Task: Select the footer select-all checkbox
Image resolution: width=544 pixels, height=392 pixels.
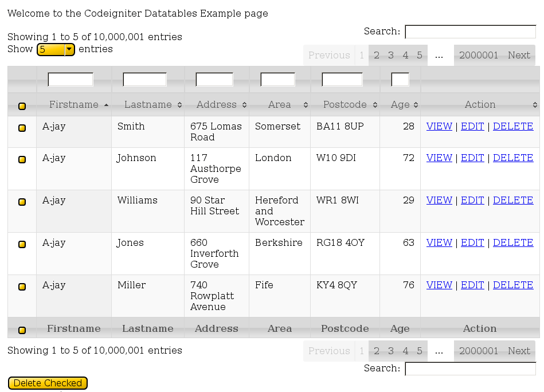Action: 21,328
